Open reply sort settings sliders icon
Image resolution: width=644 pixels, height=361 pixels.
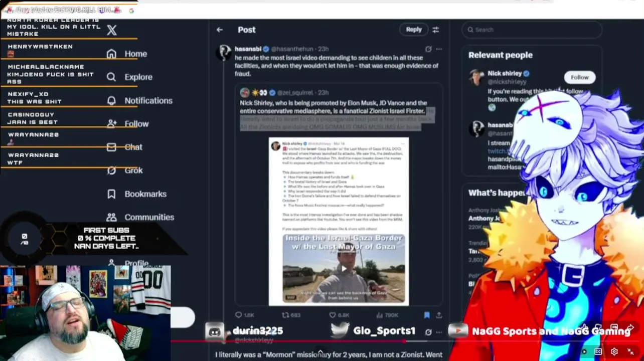coord(435,30)
